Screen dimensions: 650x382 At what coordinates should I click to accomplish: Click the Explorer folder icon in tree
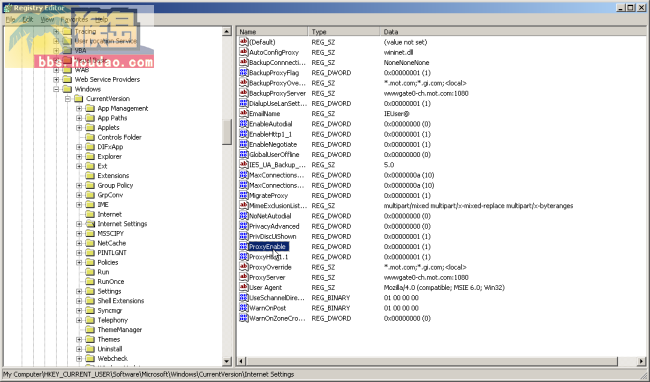[x=90, y=157]
